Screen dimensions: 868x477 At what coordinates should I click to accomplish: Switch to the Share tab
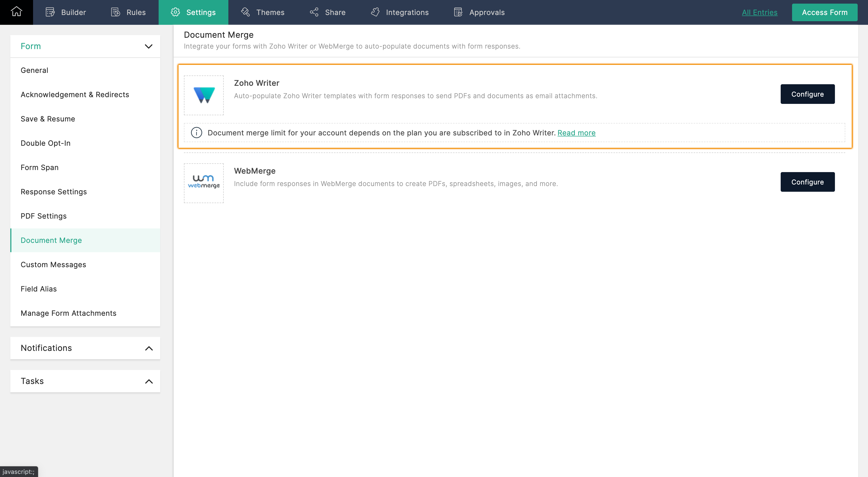(328, 12)
